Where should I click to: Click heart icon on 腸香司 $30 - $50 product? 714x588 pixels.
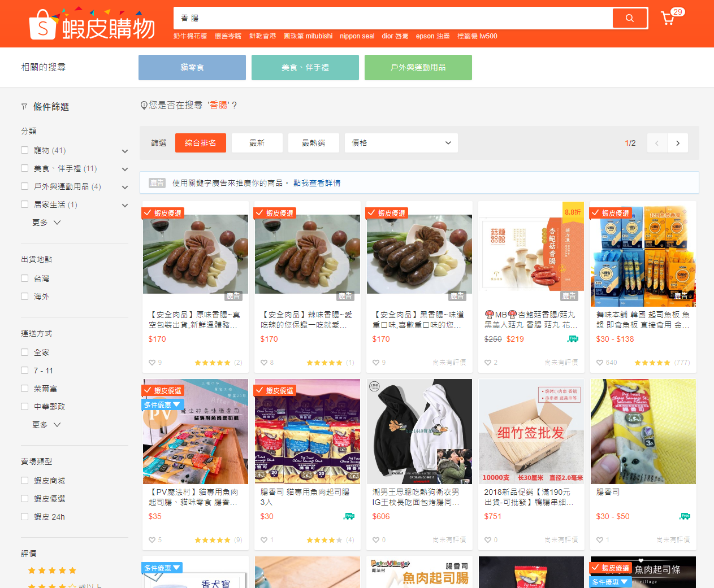[x=599, y=540]
